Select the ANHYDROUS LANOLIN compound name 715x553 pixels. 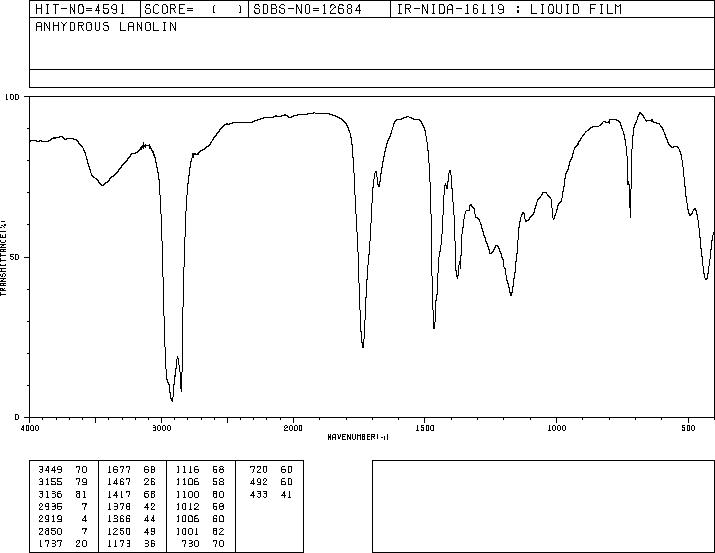[106, 27]
